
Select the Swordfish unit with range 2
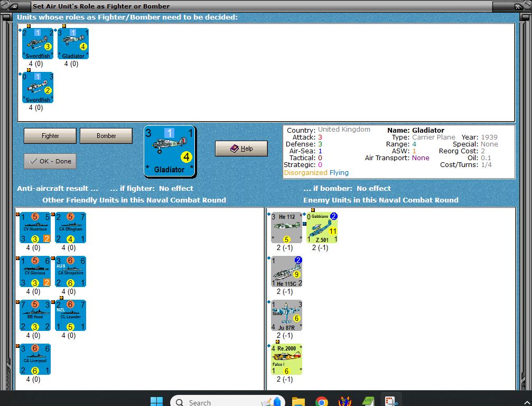[38, 87]
